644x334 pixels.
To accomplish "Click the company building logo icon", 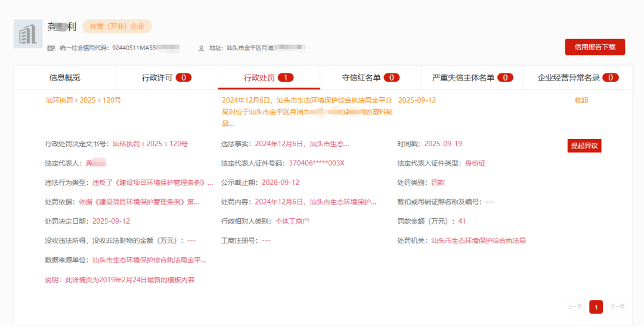I will (28, 34).
